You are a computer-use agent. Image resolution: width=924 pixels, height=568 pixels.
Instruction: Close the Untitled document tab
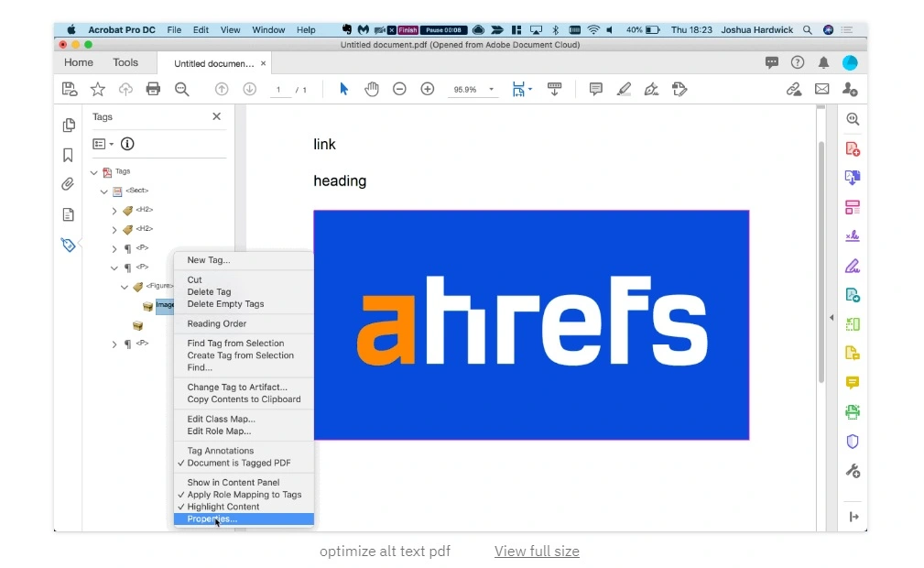tap(264, 63)
